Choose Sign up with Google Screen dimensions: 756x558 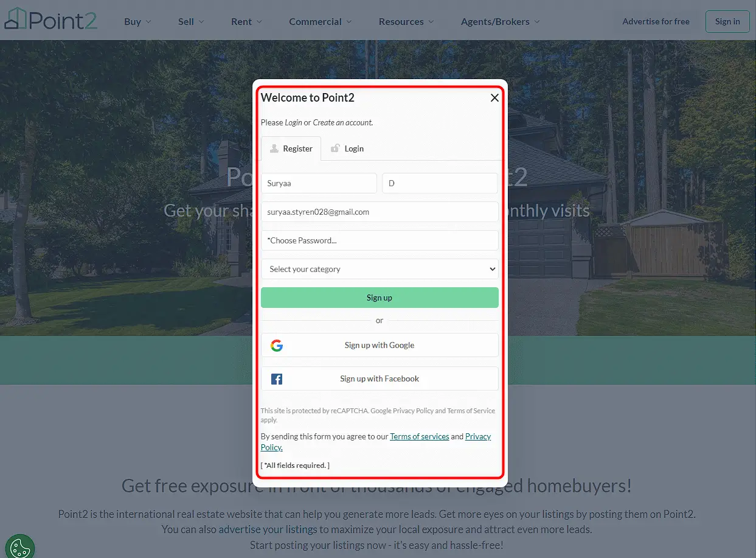[x=380, y=345]
